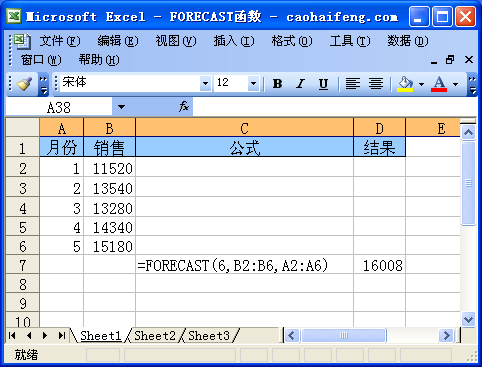The height and width of the screenshot is (367, 482).
Task: Click inside the formula bar
Action: pyautogui.click(x=335, y=107)
